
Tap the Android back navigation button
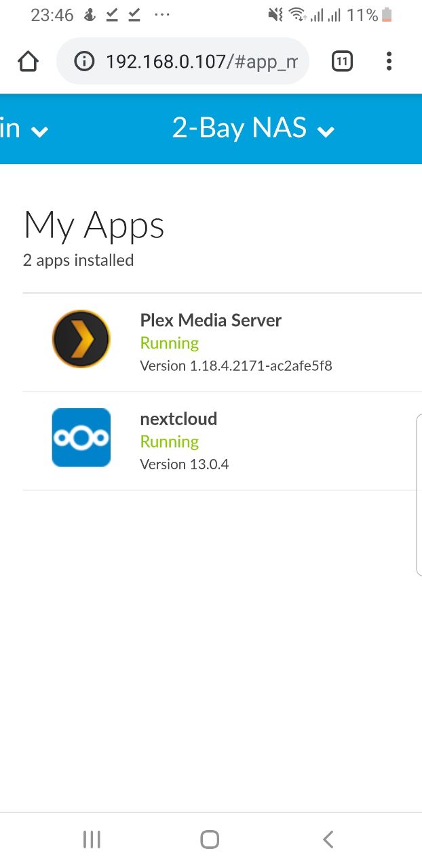pos(328,840)
